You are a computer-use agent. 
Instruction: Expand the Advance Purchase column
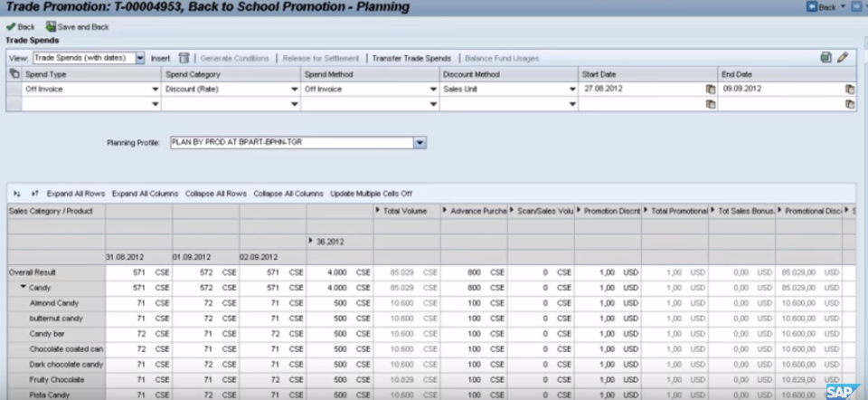[445, 211]
